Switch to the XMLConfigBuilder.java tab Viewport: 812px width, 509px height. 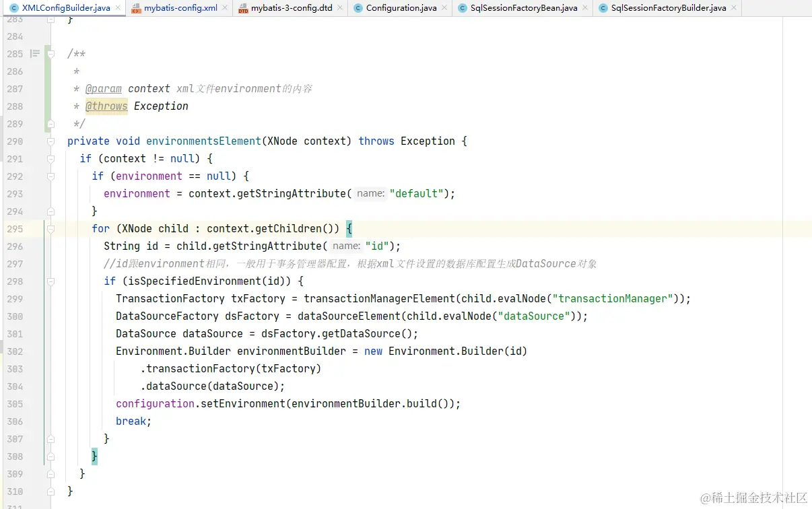click(x=66, y=8)
